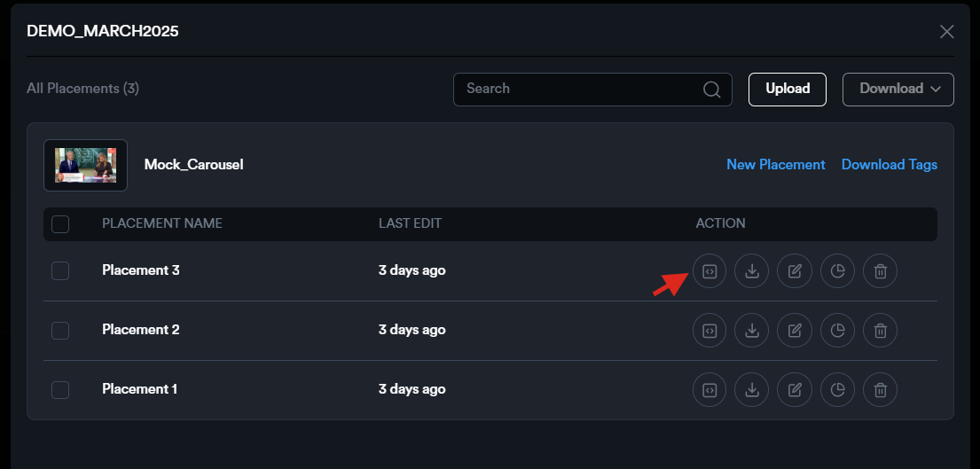
Task: Click the embed code icon for Placement 3
Action: tap(710, 271)
